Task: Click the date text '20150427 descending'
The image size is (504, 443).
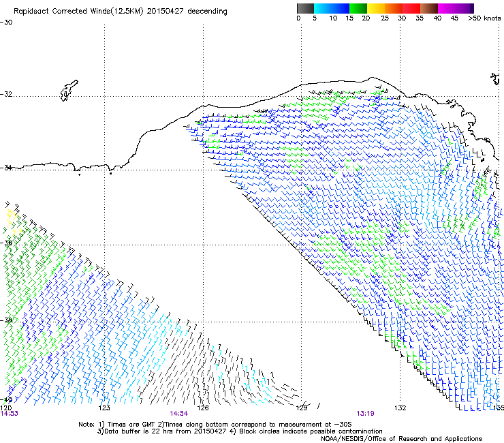Action: pos(187,12)
